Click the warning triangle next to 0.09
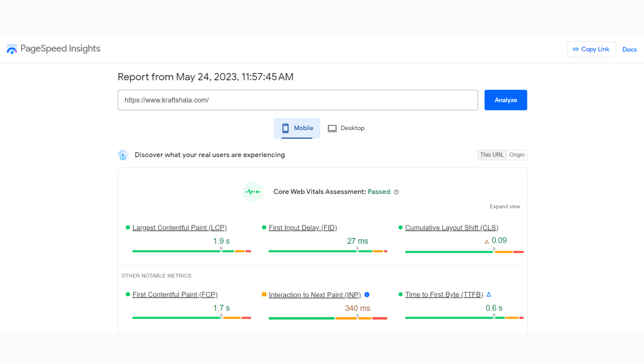Image resolution: width=644 pixels, height=362 pixels. pyautogui.click(x=486, y=241)
